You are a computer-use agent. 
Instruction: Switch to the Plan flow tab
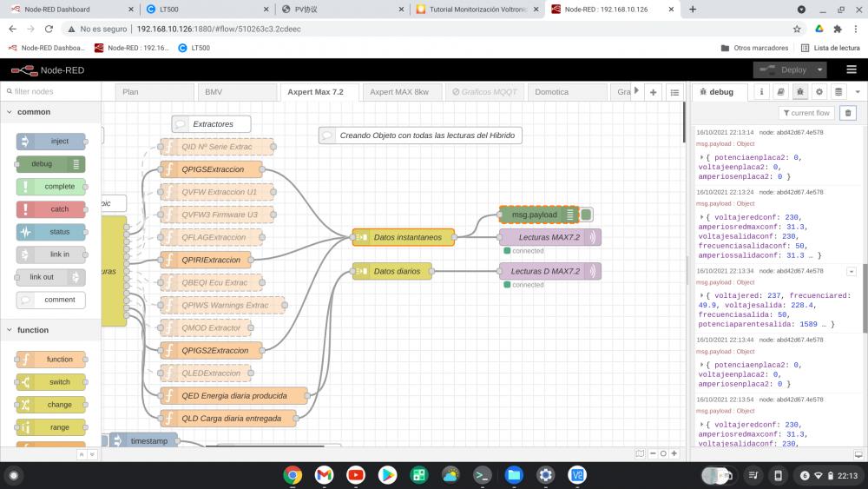(x=155, y=92)
